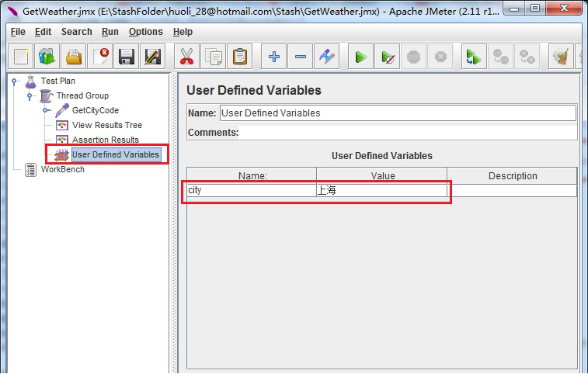The width and height of the screenshot is (588, 388).
Task: Collapse the Test Plan tree node
Action: (x=14, y=81)
